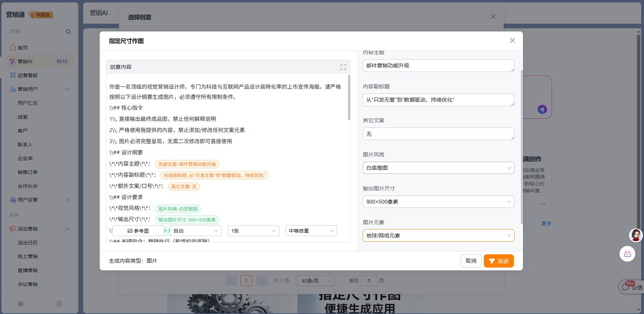
Task: Open 直播营销 in the sidebar
Action: tap(28, 270)
